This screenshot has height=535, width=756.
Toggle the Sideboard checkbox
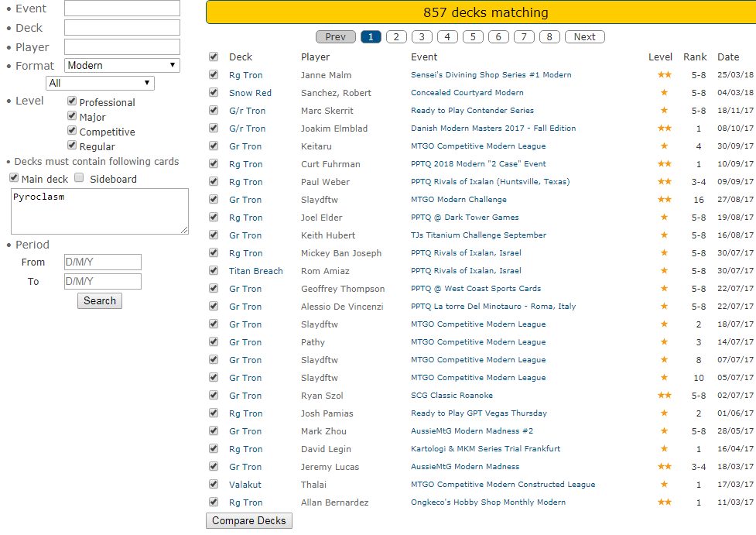pos(79,178)
